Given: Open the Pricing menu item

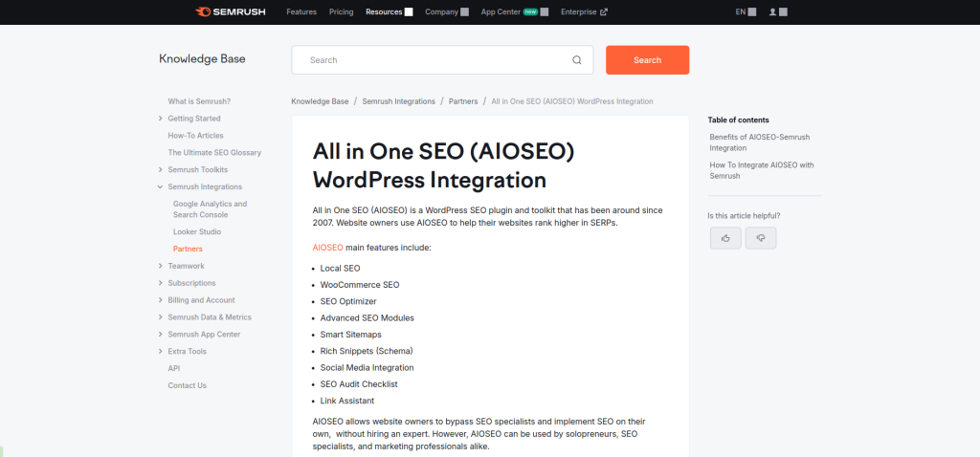Looking at the screenshot, I should click(341, 11).
